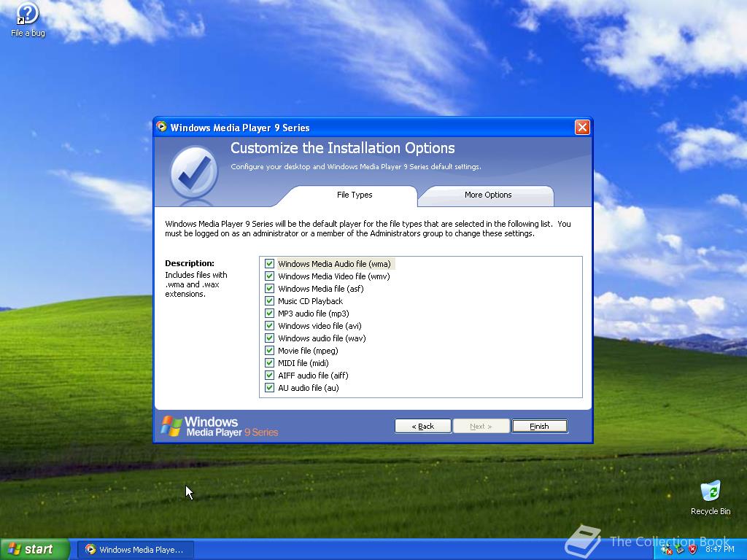
Task: Click the Finish button
Action: click(539, 426)
